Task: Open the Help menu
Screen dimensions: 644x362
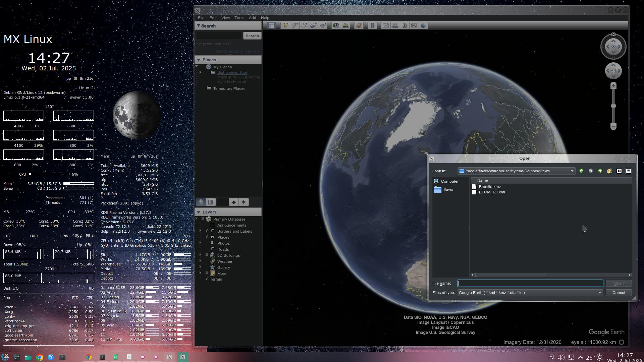Action: coord(265,18)
